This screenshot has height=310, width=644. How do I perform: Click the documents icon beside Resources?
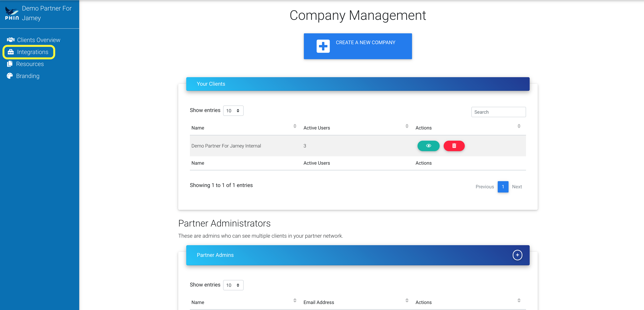pyautogui.click(x=10, y=64)
